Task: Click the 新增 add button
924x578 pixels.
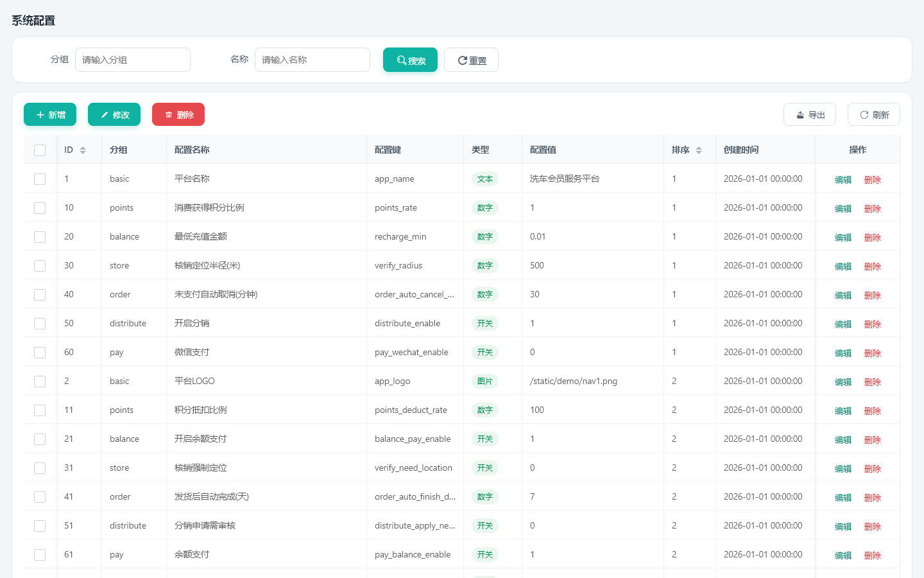Action: [50, 114]
